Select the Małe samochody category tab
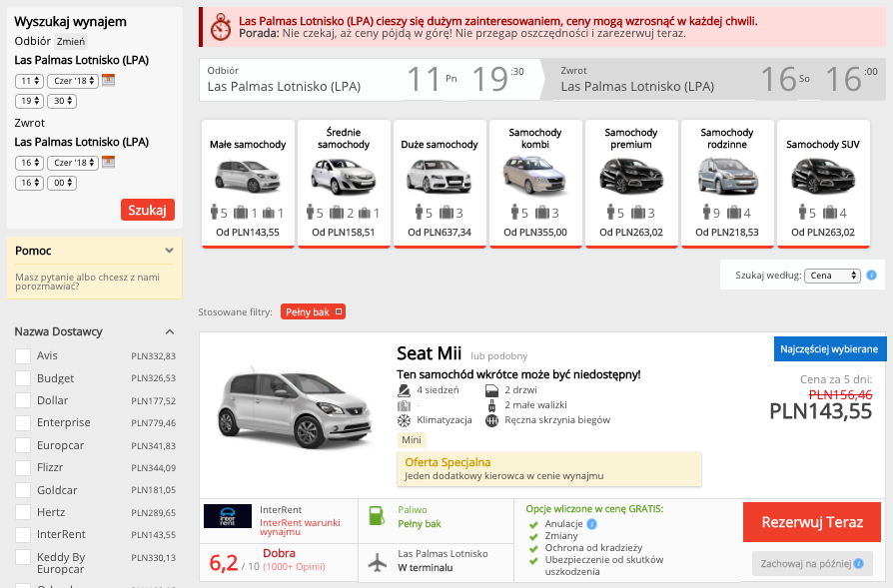Viewport: 893px width, 588px height. coord(248,184)
